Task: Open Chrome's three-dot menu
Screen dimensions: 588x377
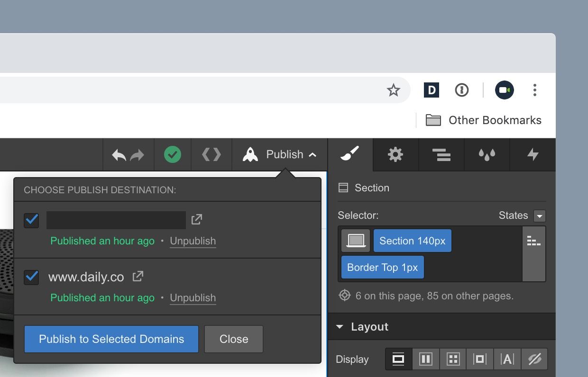Action: [534, 90]
